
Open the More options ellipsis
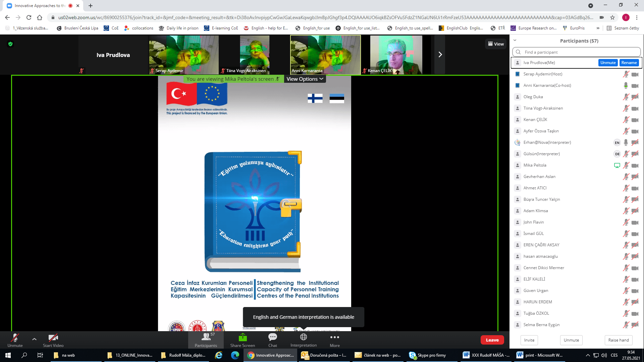pyautogui.click(x=334, y=337)
